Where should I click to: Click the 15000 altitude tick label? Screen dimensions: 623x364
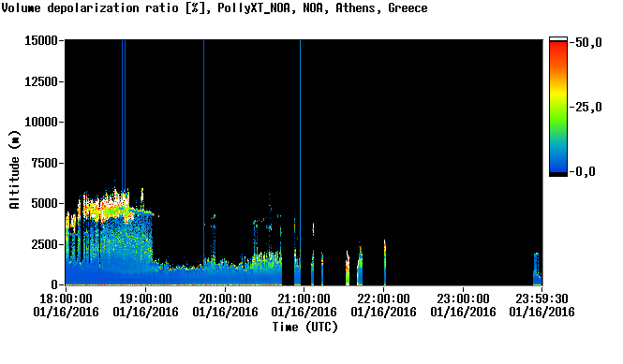(x=41, y=40)
